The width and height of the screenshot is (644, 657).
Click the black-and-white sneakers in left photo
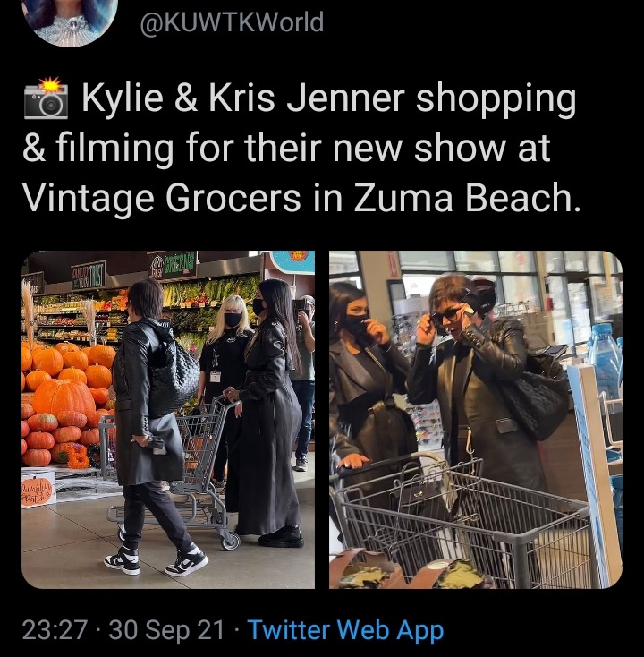point(156,559)
